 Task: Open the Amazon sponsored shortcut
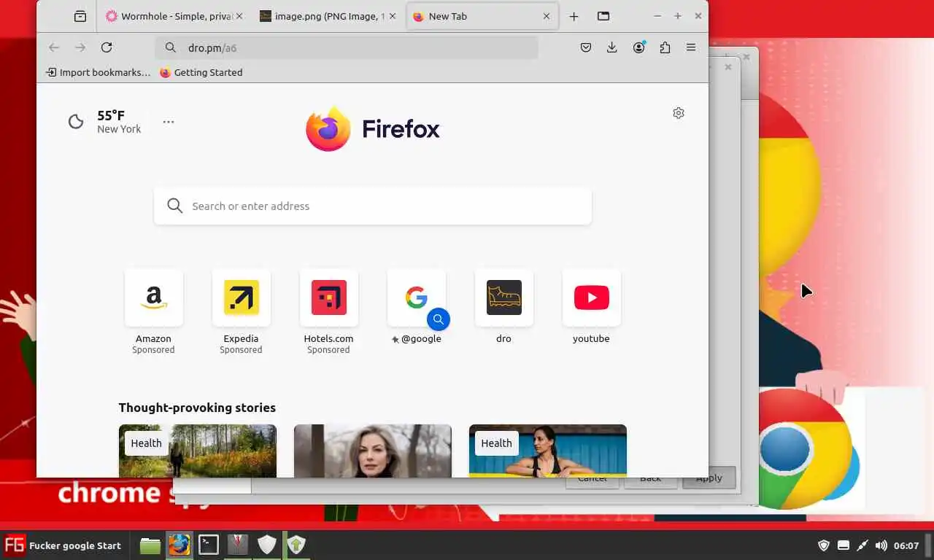pyautogui.click(x=153, y=311)
